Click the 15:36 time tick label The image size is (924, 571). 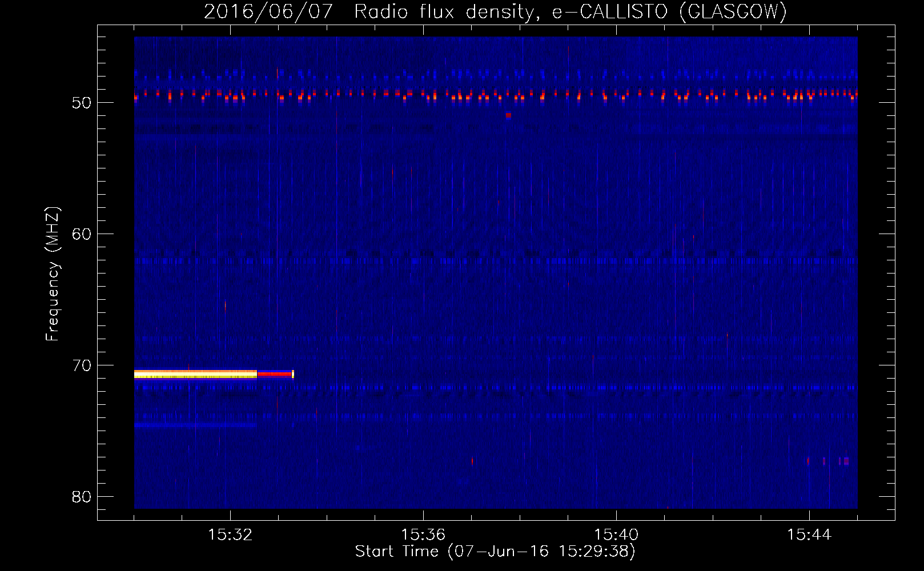pyautogui.click(x=423, y=535)
